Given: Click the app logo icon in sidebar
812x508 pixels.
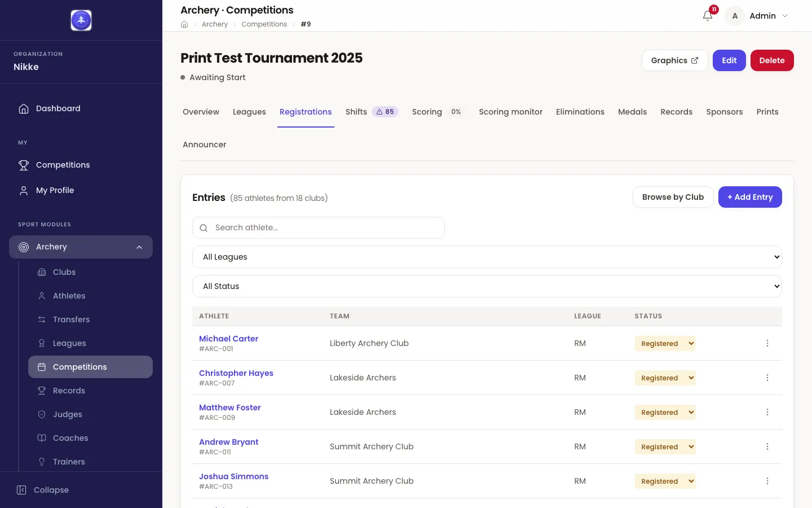Looking at the screenshot, I should tap(81, 20).
